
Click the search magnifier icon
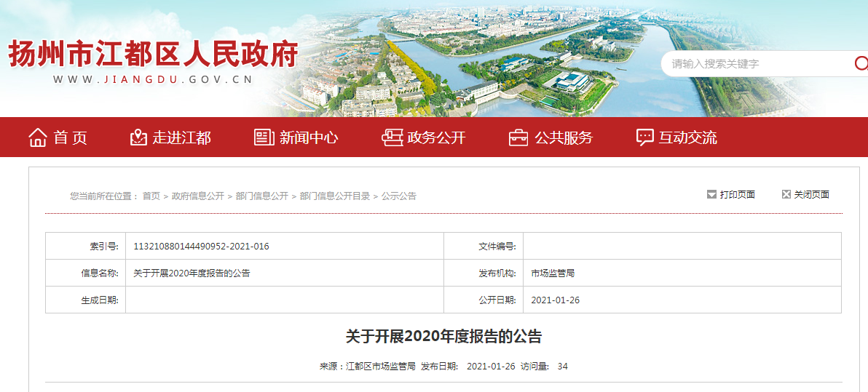[861, 63]
